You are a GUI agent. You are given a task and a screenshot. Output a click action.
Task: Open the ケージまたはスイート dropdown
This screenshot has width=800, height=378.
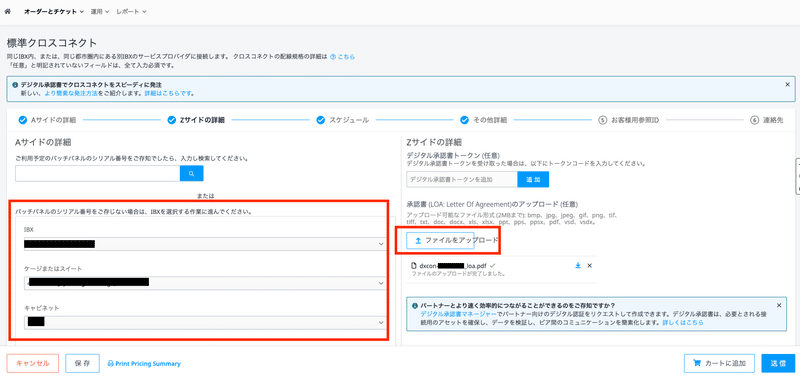coord(205,283)
